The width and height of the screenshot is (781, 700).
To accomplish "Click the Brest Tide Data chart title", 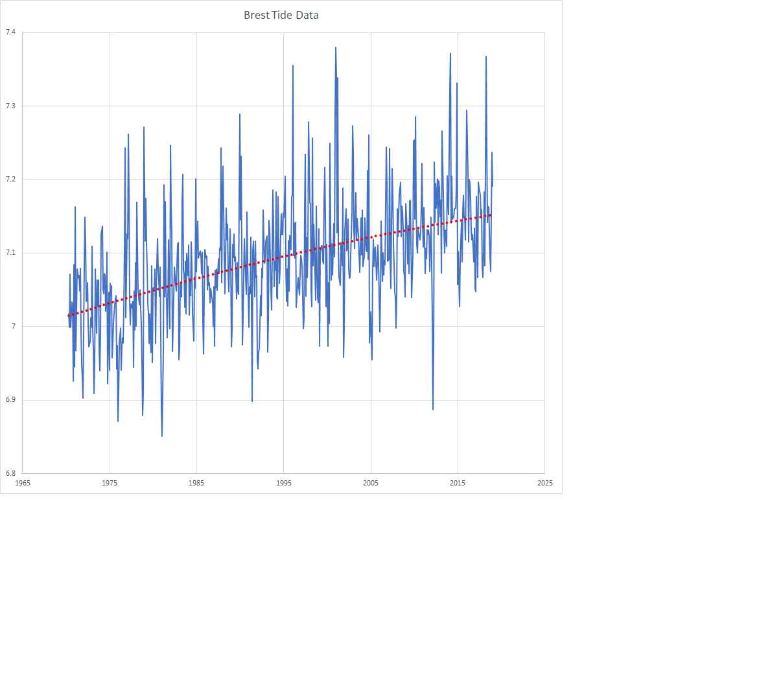I will 281,15.
